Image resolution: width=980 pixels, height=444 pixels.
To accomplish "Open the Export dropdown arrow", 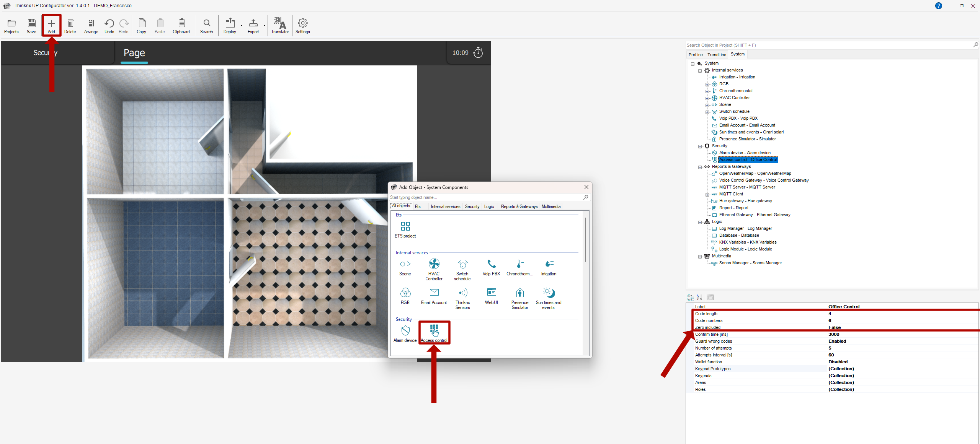I will click(264, 26).
